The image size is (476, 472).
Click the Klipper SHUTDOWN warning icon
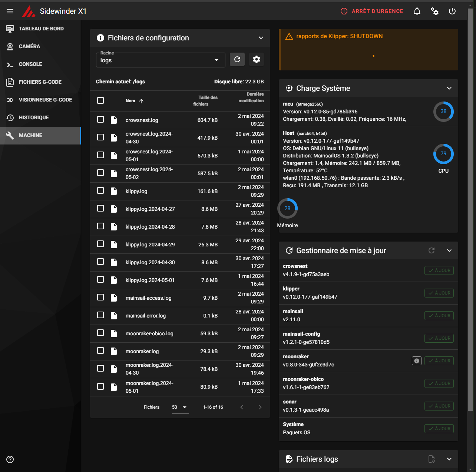(289, 36)
